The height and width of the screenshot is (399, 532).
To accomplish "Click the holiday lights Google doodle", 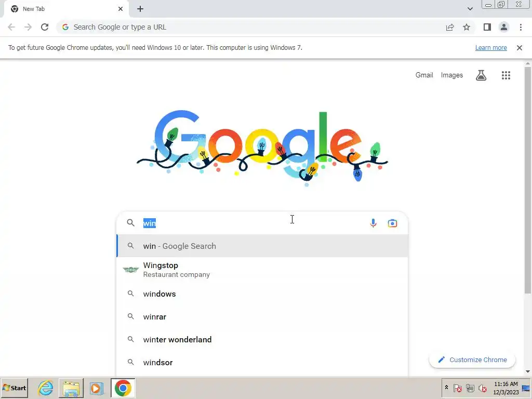I will tap(262, 148).
